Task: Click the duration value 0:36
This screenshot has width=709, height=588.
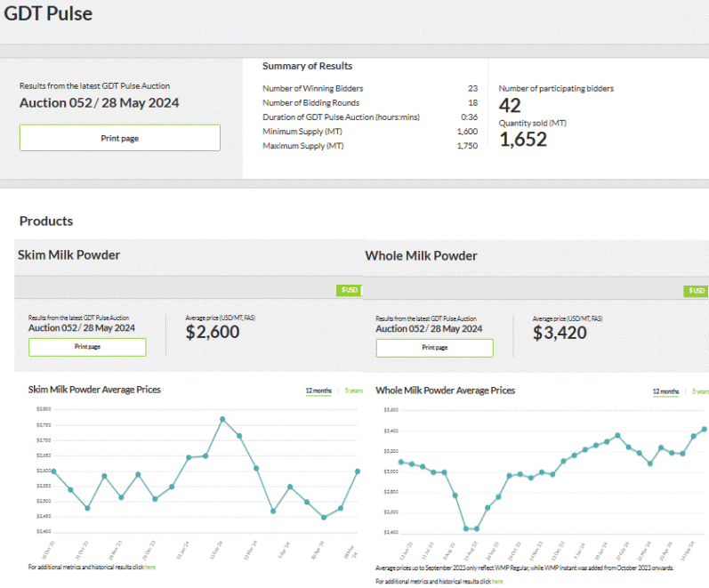Action: (470, 117)
